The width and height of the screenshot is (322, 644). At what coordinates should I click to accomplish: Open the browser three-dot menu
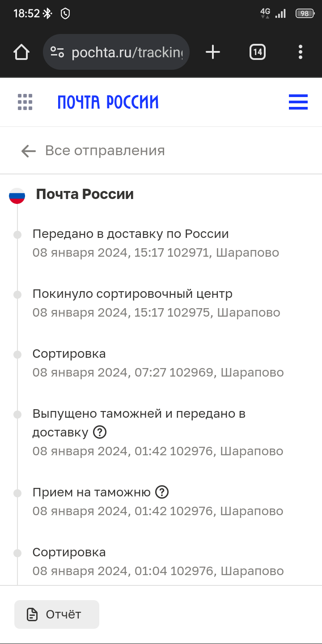click(301, 52)
